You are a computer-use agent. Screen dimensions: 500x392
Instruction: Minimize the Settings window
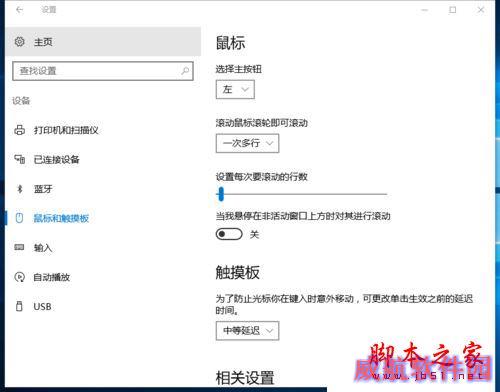pyautogui.click(x=425, y=10)
